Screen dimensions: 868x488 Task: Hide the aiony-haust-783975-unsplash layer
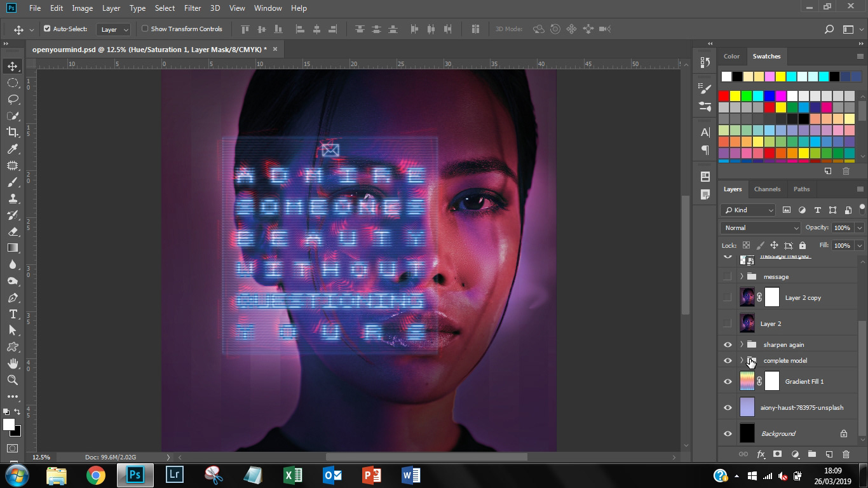pos(728,407)
